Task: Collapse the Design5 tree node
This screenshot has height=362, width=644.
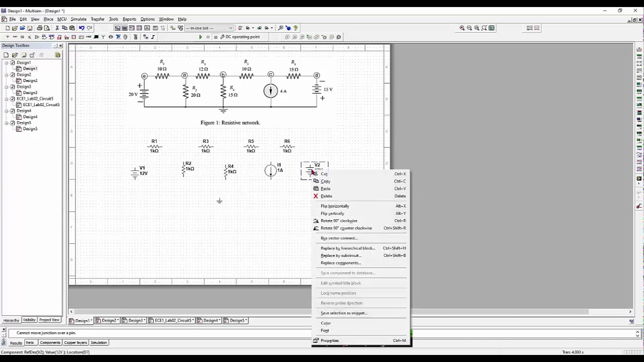Action: click(7, 123)
